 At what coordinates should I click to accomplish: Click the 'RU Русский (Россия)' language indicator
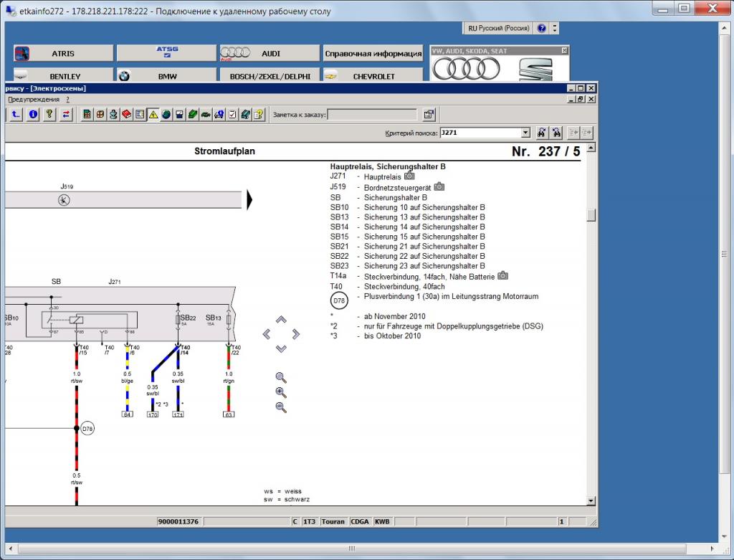click(499, 28)
